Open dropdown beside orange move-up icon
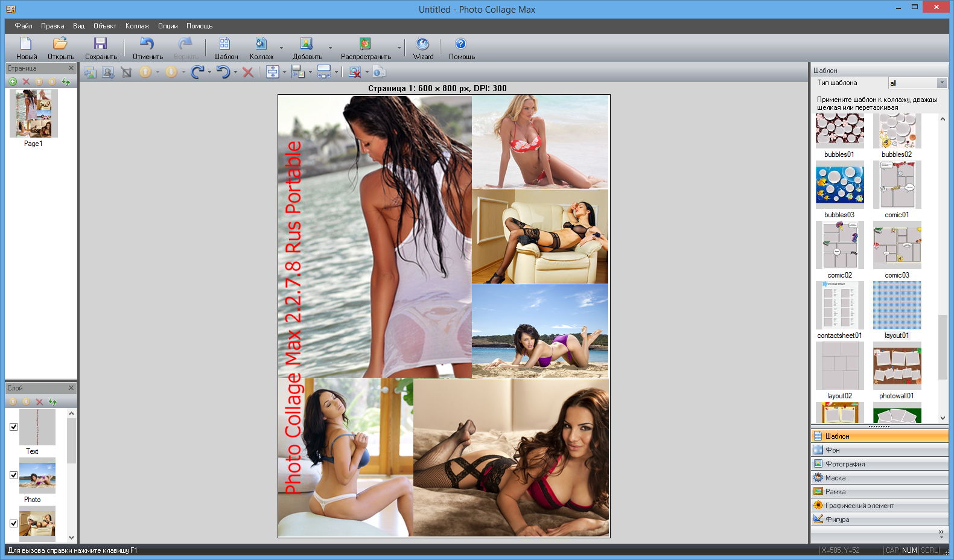 (157, 72)
